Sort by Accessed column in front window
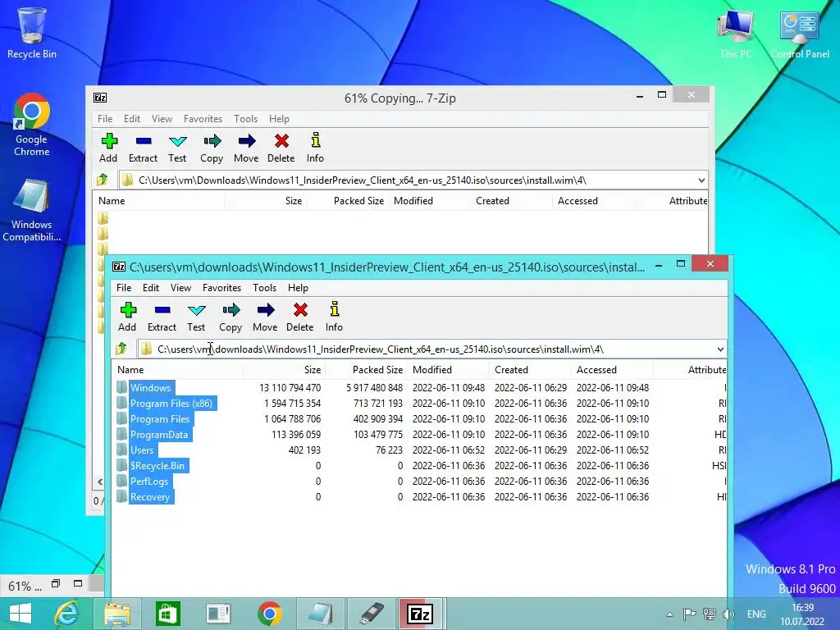The image size is (840, 630). [x=612, y=370]
